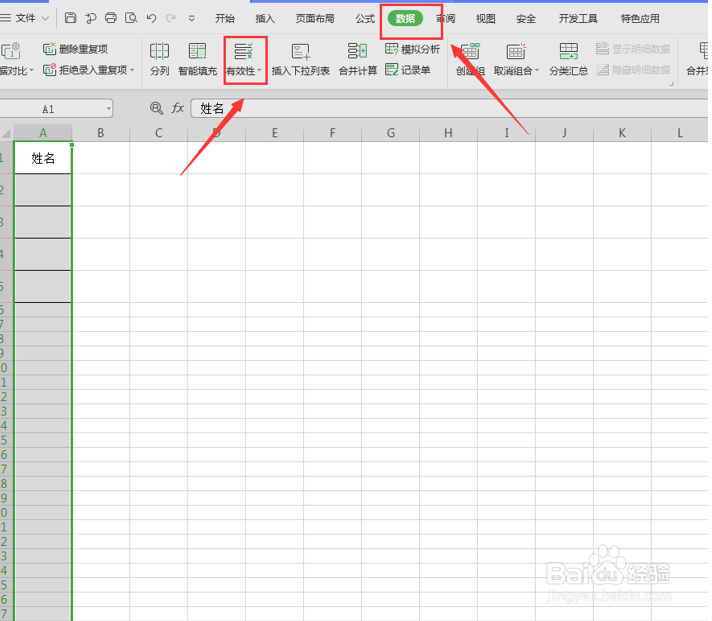
Task: Open Print Preview icon
Action: 131,18
